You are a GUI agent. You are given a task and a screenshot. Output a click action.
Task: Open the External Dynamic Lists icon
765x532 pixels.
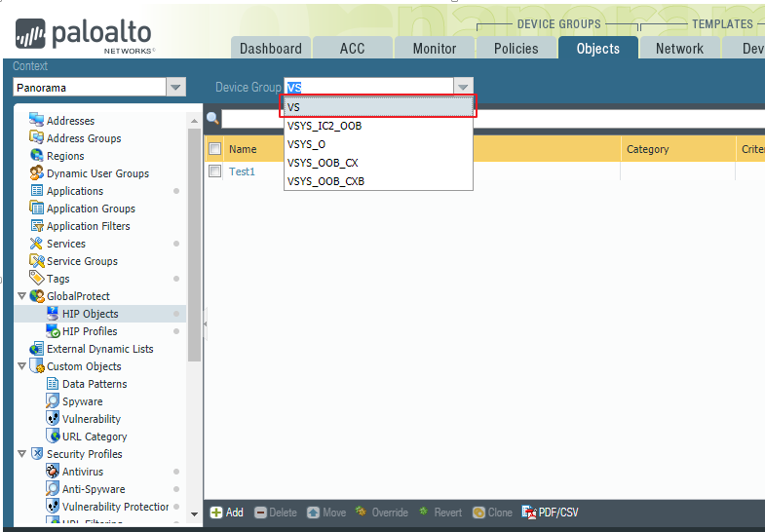tap(37, 348)
